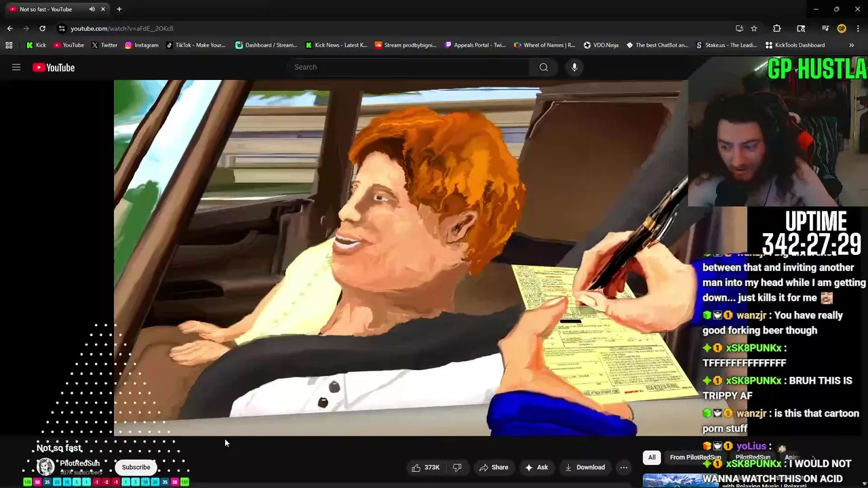View site information icon in address bar
The image size is (868, 488).
coord(62,28)
